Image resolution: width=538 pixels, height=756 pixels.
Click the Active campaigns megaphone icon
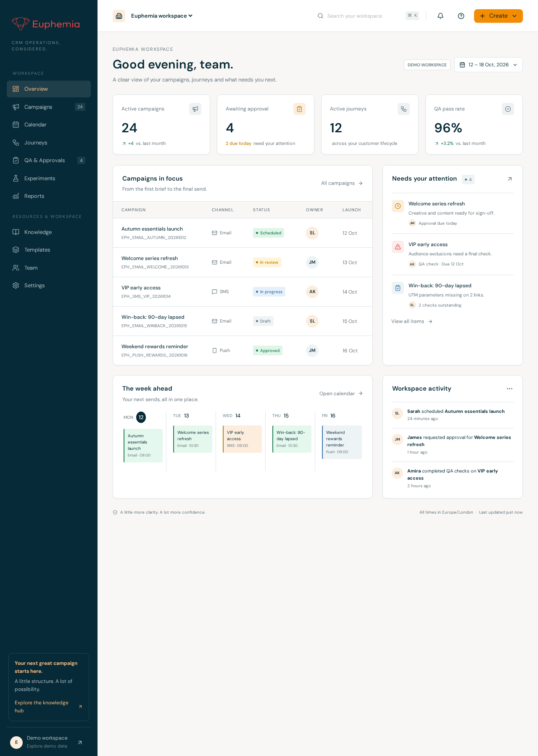[x=195, y=109]
